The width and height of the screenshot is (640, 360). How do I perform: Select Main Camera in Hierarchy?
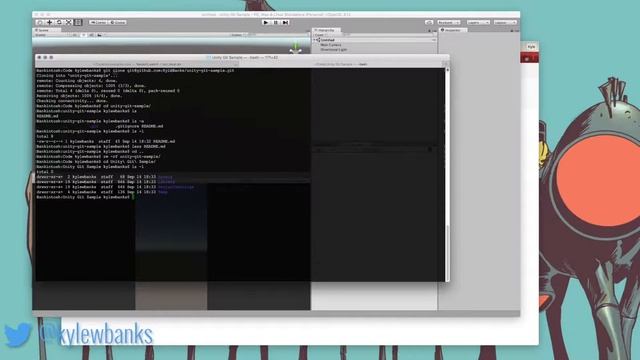point(331,45)
